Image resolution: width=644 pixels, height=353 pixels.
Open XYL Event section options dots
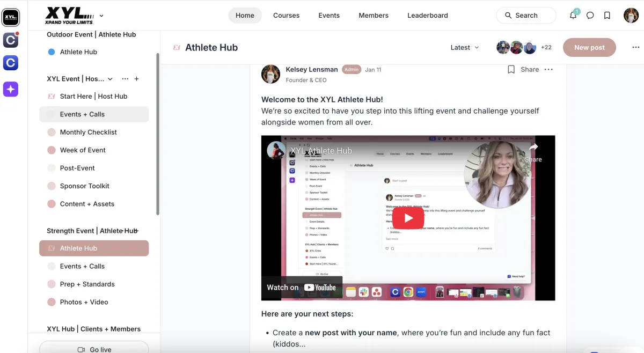(125, 79)
